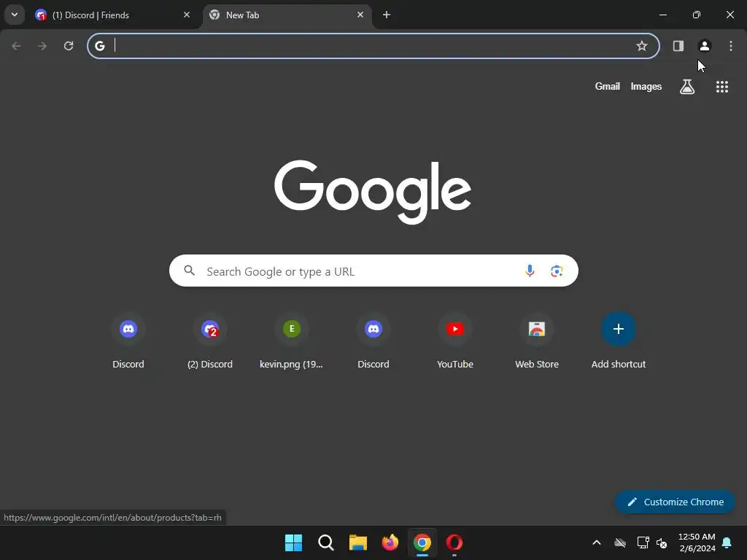The image size is (747, 560).
Task: Search by image with Google Lens icon
Action: (x=557, y=271)
